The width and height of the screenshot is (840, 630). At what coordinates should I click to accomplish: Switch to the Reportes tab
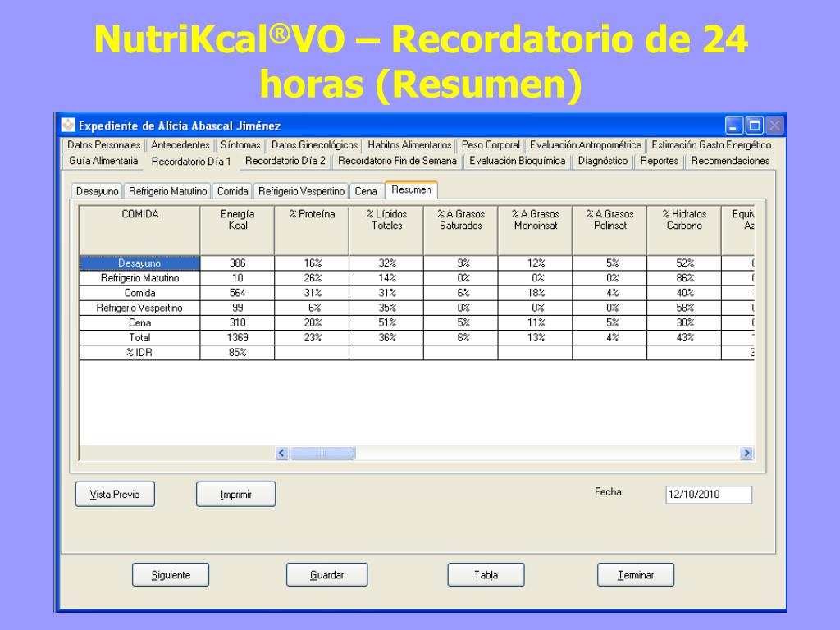(x=660, y=161)
